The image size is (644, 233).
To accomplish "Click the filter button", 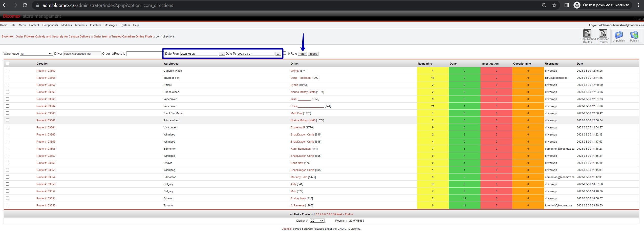I will tap(303, 54).
